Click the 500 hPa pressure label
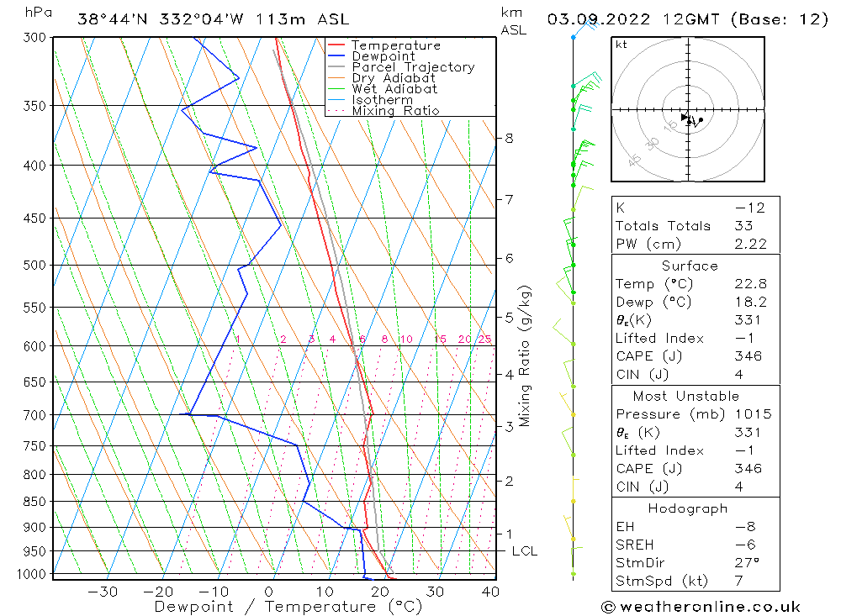This screenshot has height=616, width=841. coord(34,266)
